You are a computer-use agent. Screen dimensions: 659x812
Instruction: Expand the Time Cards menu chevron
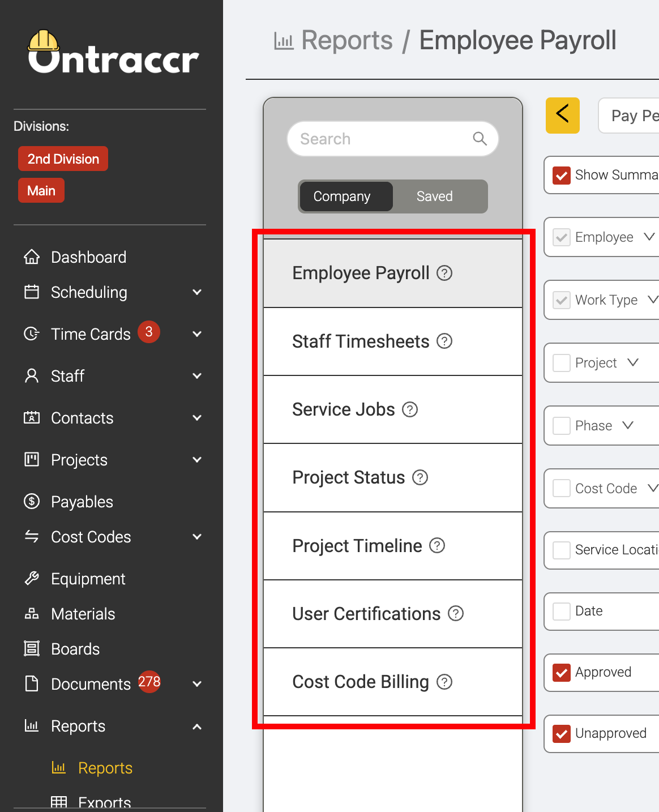click(197, 334)
